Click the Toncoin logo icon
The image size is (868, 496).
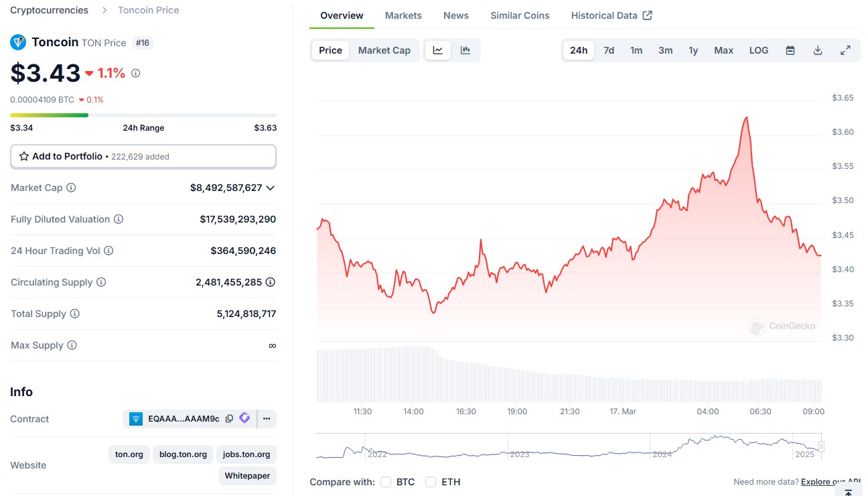coord(18,42)
